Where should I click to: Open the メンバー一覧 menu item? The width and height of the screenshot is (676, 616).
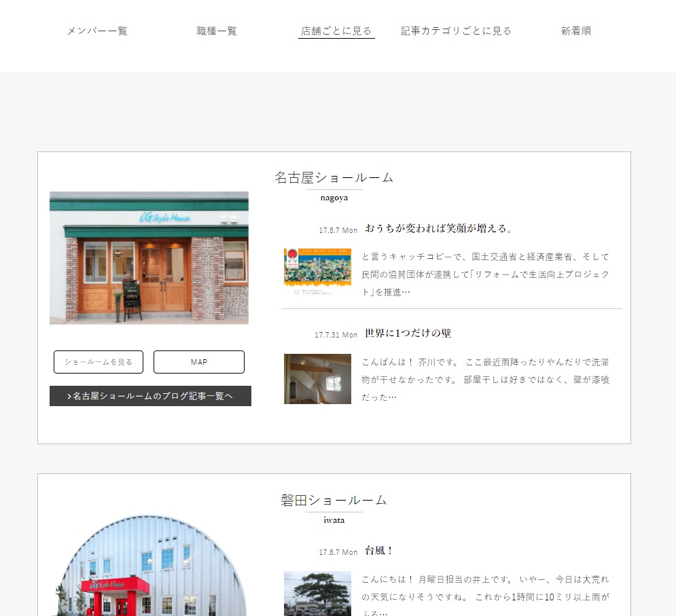(x=97, y=31)
